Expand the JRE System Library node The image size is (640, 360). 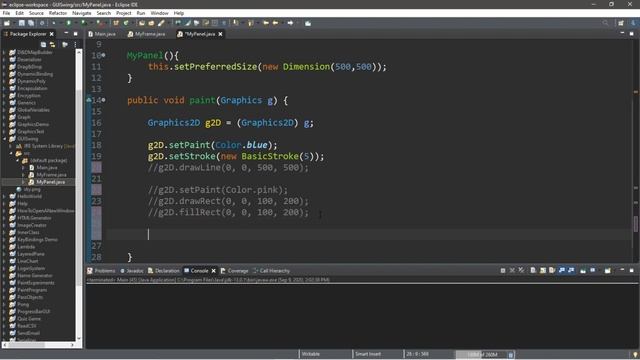pos(11,146)
